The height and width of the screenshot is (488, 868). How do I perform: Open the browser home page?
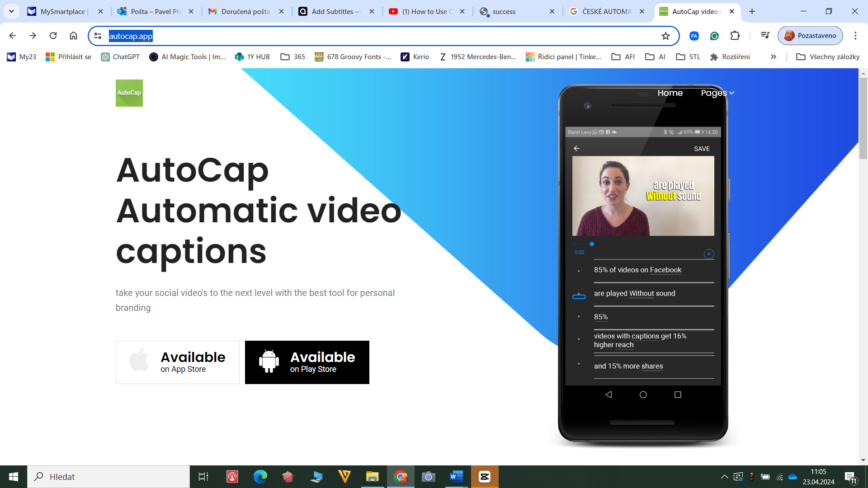tap(73, 36)
